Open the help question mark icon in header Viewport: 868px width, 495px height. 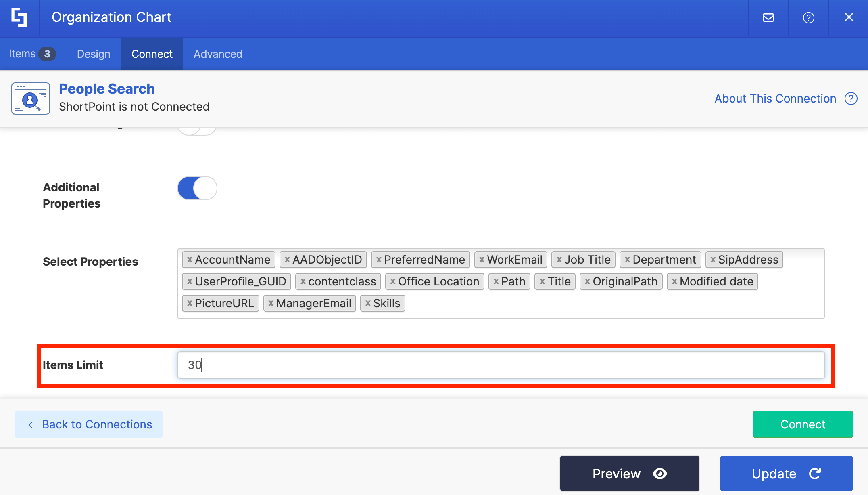[x=809, y=17]
